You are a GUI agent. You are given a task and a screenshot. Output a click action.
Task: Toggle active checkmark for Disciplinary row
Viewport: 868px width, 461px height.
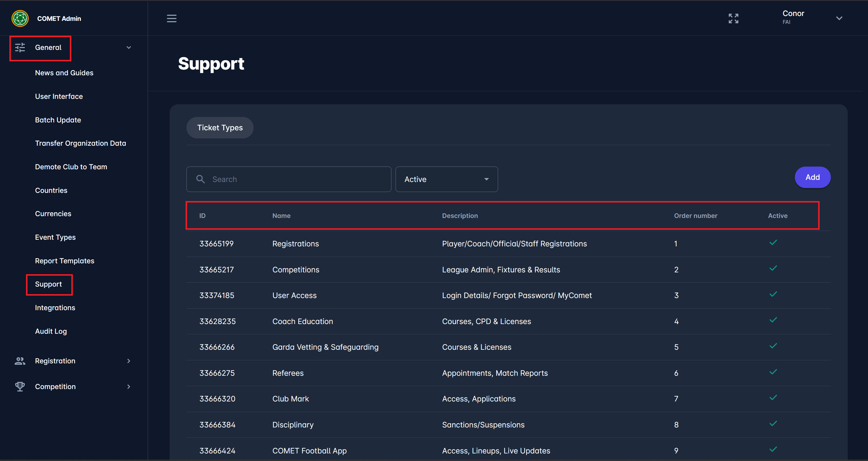pyautogui.click(x=773, y=424)
